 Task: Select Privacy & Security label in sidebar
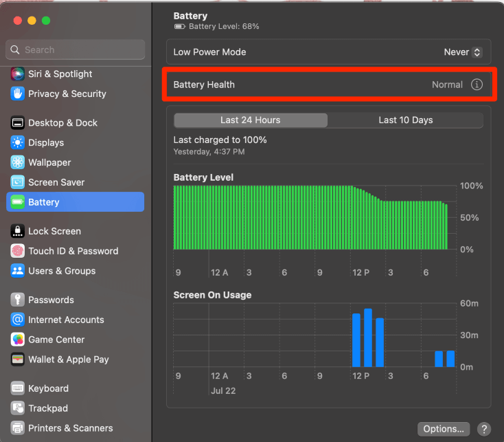67,93
